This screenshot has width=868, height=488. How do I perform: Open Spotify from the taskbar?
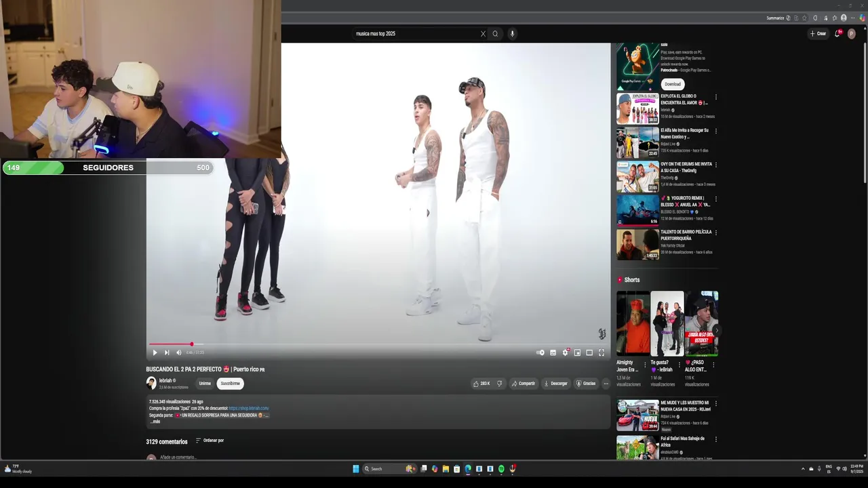tap(501, 468)
